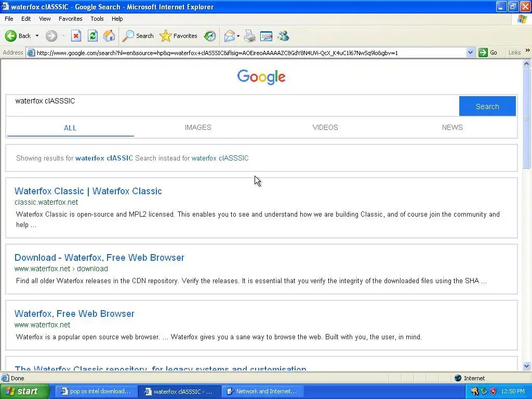Screen dimensions: 532x399
Task: Open the Tools menu
Action: coord(97,19)
